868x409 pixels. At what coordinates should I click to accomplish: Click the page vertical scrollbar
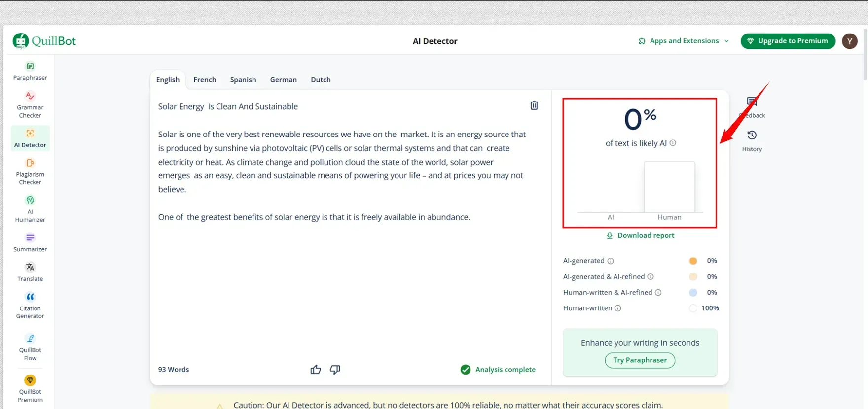pos(865,54)
